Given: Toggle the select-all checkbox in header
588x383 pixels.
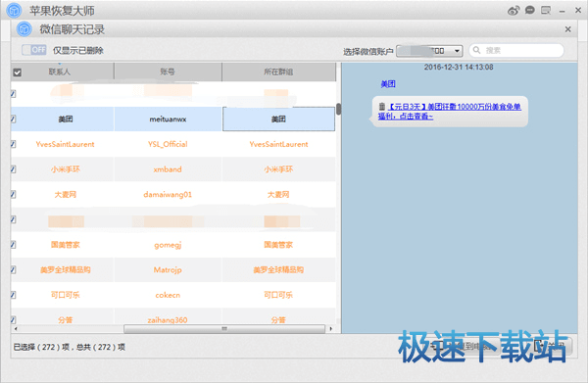Looking at the screenshot, I should click(x=18, y=72).
